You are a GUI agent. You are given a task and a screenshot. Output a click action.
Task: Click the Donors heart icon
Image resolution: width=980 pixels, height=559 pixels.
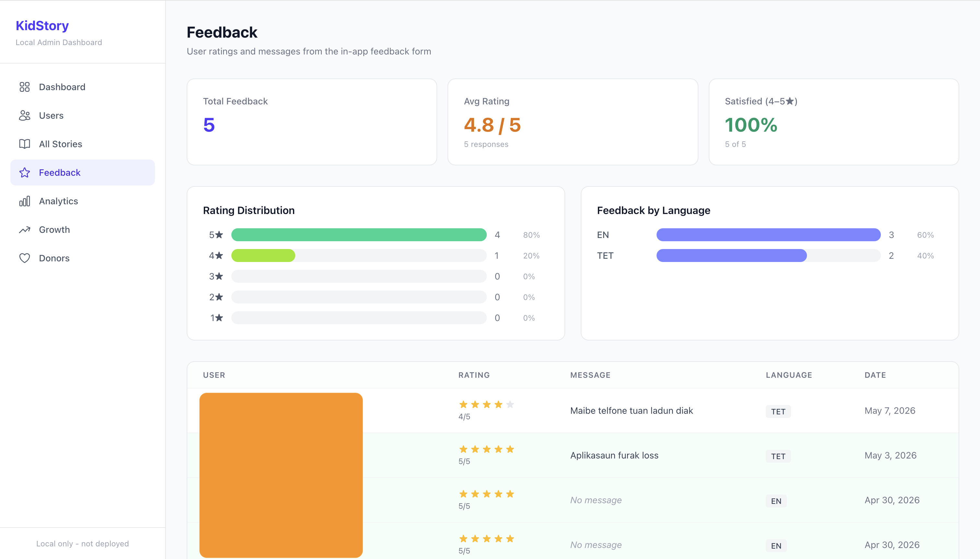coord(25,258)
